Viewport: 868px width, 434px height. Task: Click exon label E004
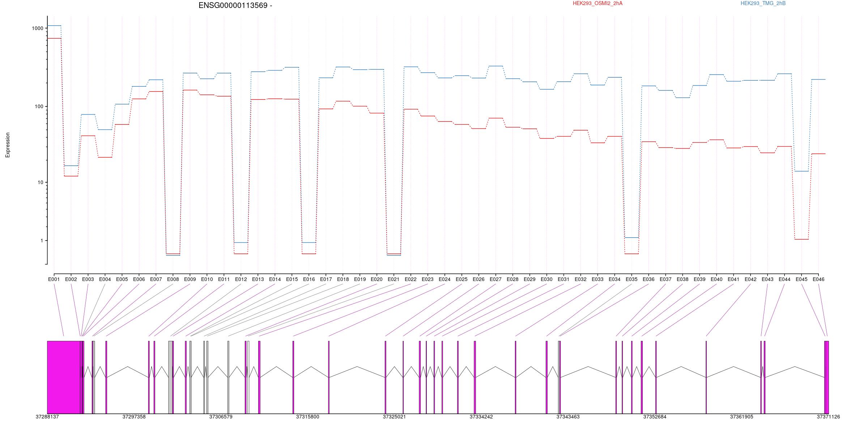pos(105,280)
